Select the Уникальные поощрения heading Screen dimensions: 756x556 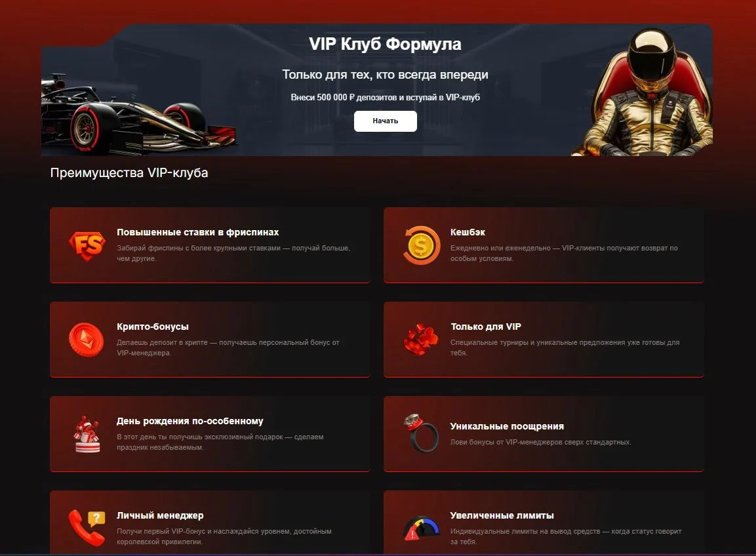[x=507, y=426]
